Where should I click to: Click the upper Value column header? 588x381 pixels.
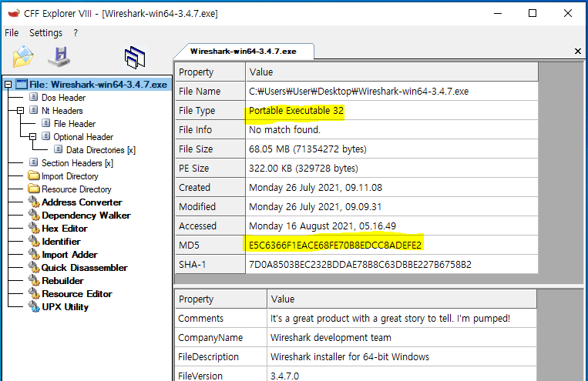(392, 72)
